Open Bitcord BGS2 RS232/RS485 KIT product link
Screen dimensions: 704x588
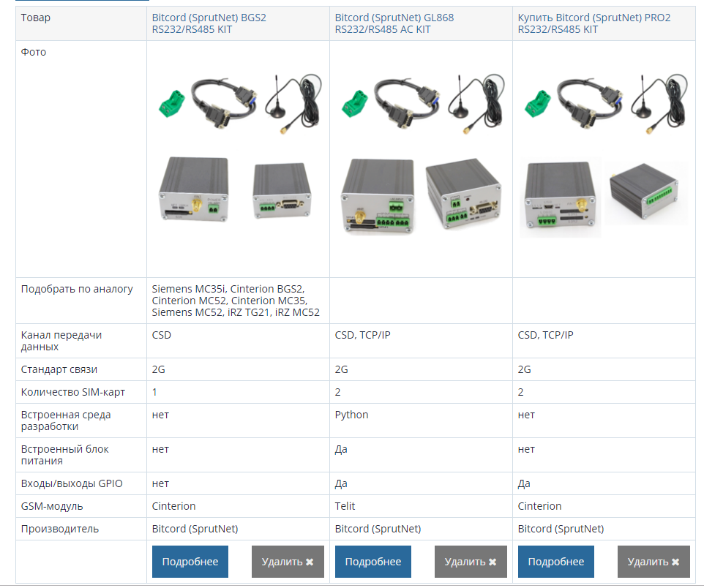(x=209, y=23)
